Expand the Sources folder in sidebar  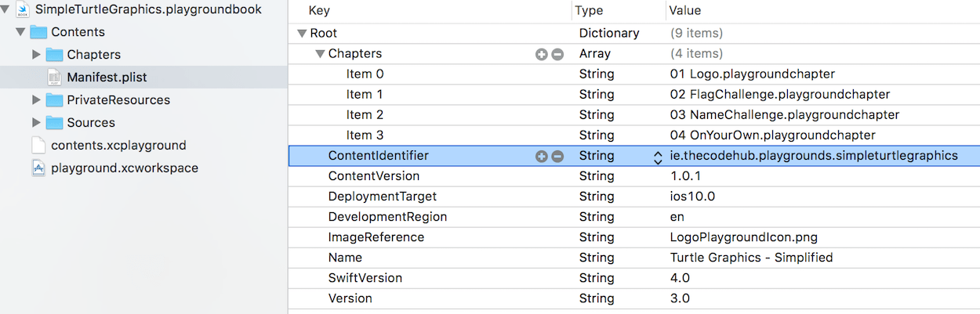(x=36, y=123)
